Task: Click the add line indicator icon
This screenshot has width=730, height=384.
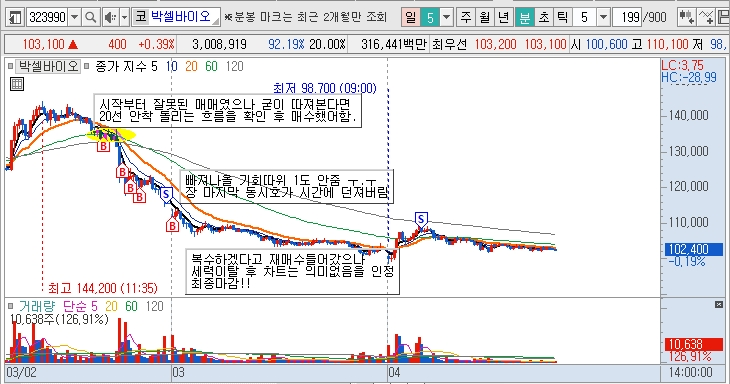Action: click(x=706, y=18)
